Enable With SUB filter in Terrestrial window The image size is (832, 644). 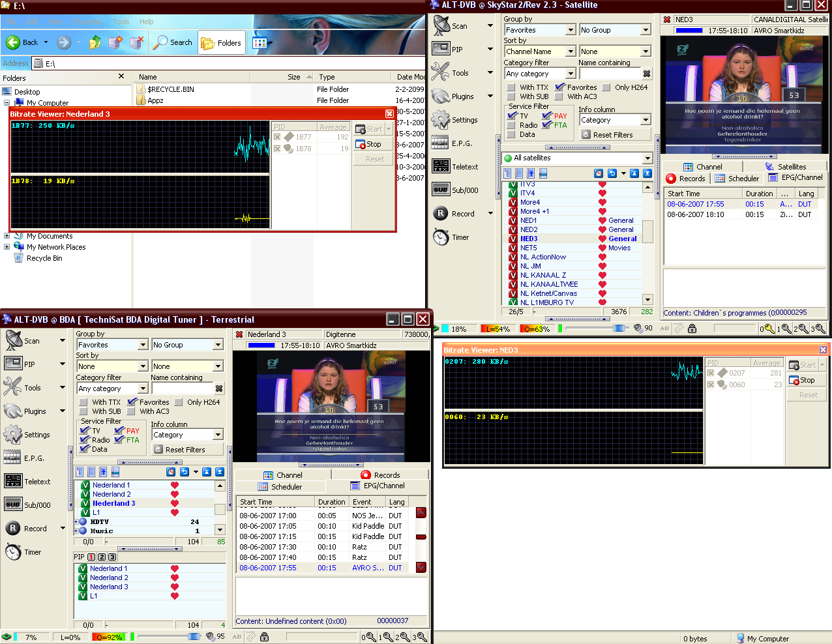tap(83, 411)
